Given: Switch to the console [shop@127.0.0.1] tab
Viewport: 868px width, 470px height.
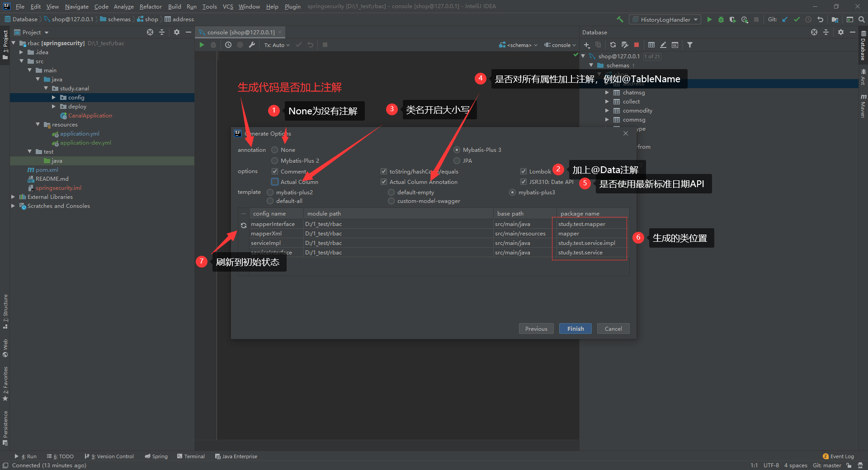Looking at the screenshot, I should [x=241, y=32].
